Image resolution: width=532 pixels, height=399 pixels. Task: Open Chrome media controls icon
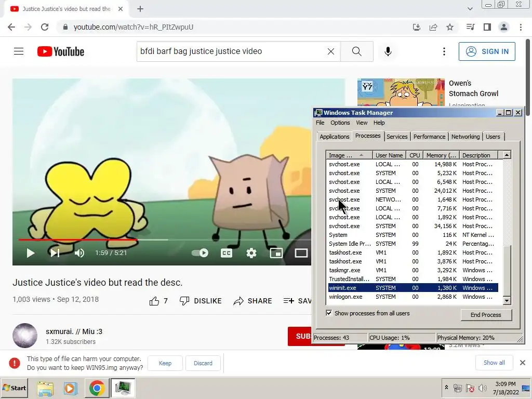pyautogui.click(x=470, y=27)
